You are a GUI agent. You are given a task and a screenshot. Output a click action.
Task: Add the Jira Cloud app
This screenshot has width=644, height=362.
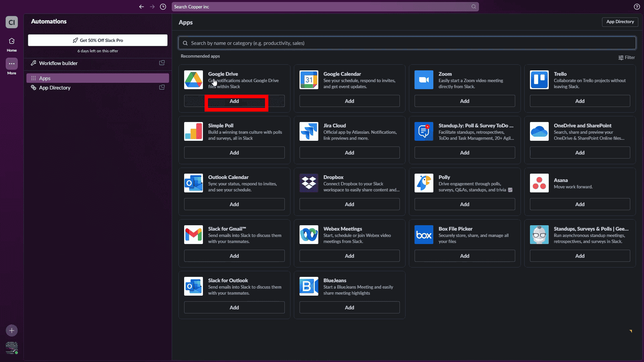pos(349,153)
